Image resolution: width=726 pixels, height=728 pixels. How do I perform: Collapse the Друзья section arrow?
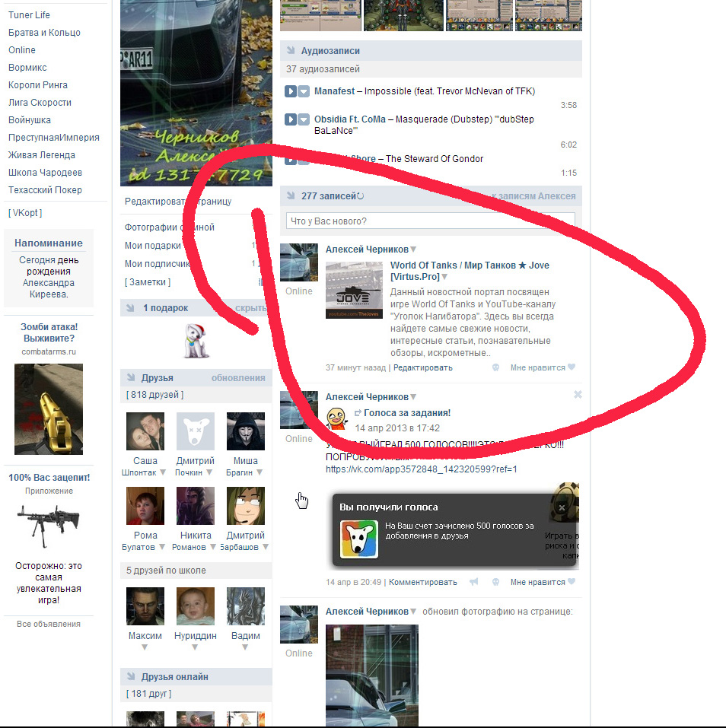[131, 378]
